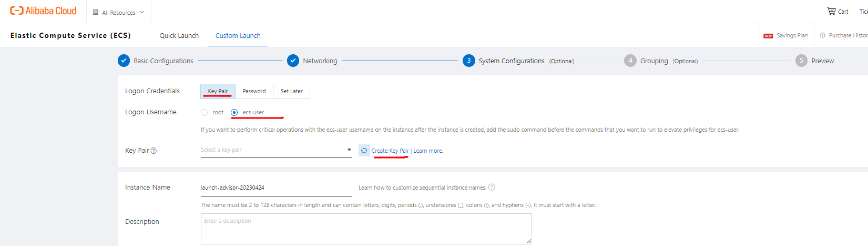Viewport: 868px width, 246px height.
Task: Click the Networking checkmark step icon
Action: 293,61
